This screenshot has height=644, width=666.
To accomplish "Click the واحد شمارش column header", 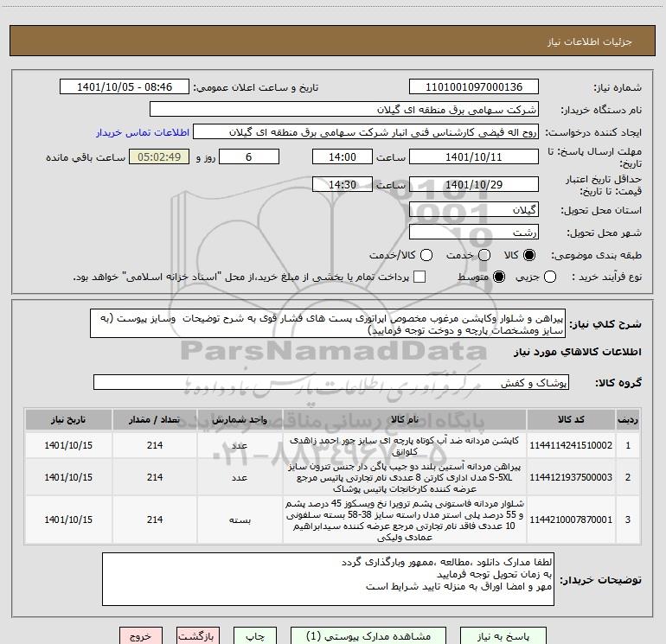I will click(x=240, y=420).
